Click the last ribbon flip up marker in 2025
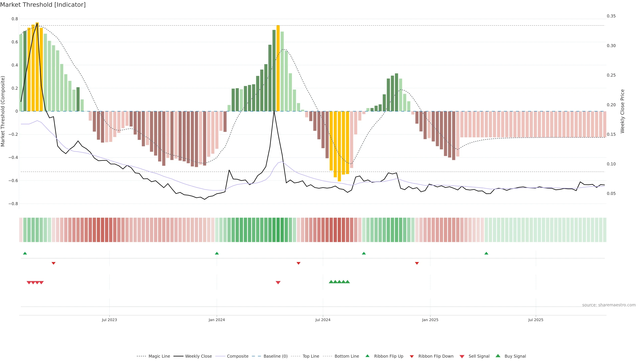This screenshot has height=362, width=644. (x=486, y=253)
